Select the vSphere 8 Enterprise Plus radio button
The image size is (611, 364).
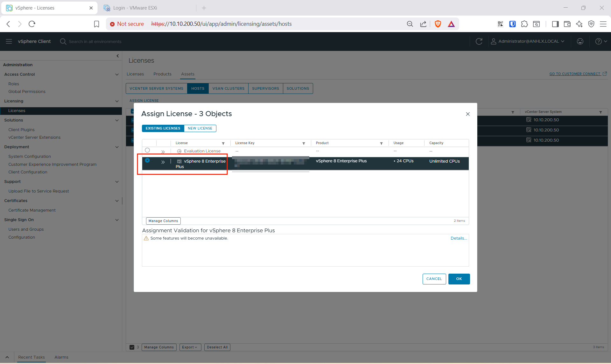pos(147,160)
